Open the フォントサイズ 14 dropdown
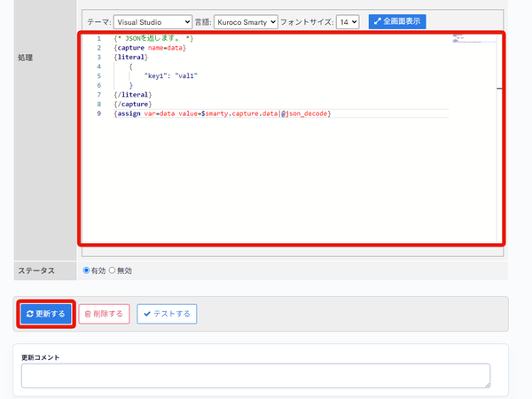This screenshot has width=532, height=399. pos(348,22)
